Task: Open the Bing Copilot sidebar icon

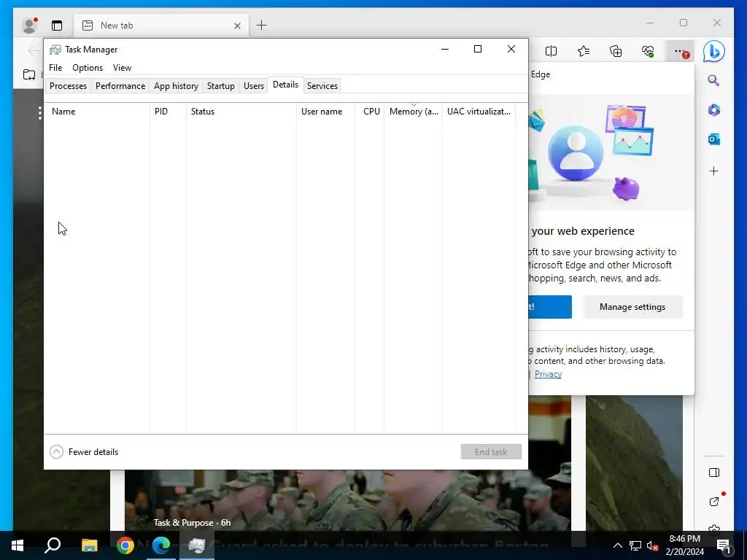Action: coord(713,51)
